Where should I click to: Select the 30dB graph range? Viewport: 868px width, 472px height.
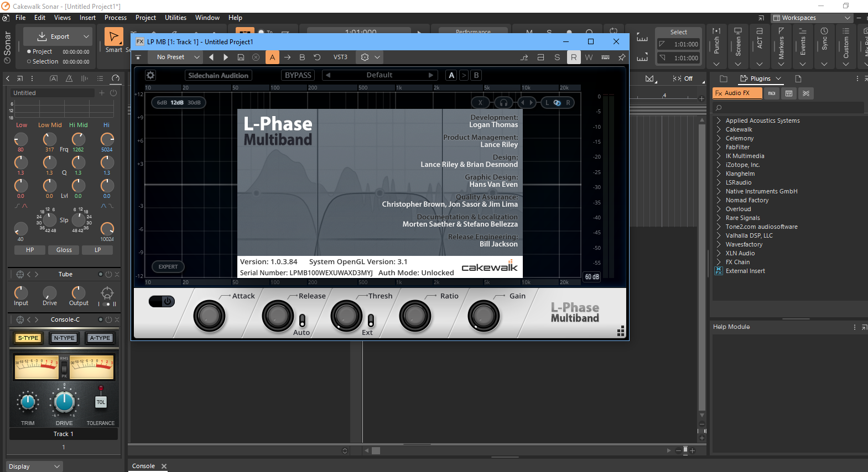click(x=194, y=103)
